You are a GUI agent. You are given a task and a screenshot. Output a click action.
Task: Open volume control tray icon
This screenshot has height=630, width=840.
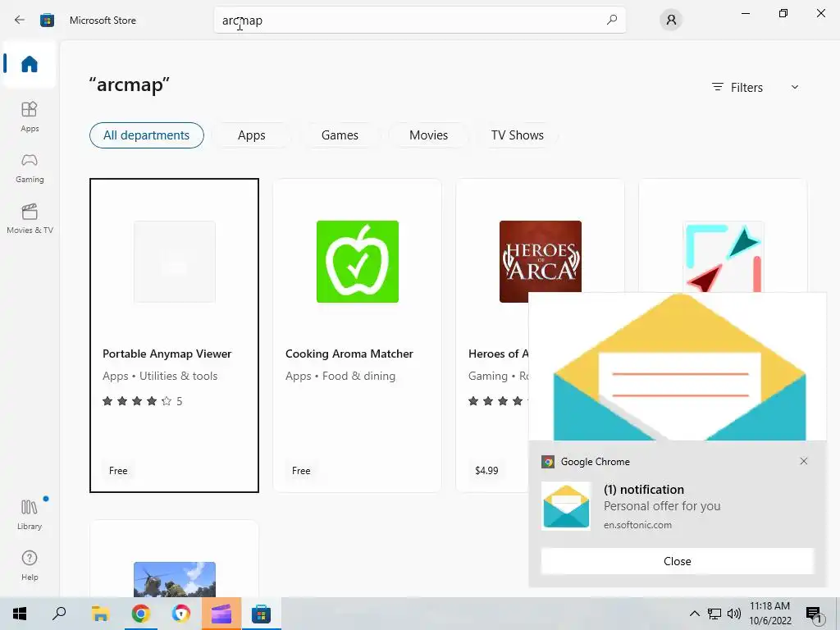(x=734, y=614)
